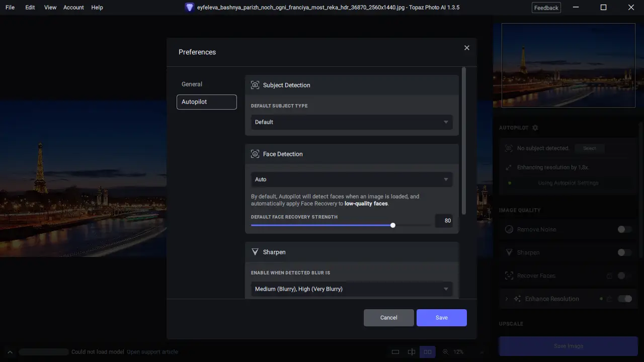The image size is (644, 362).
Task: Open the Help menu
Action: pyautogui.click(x=97, y=8)
